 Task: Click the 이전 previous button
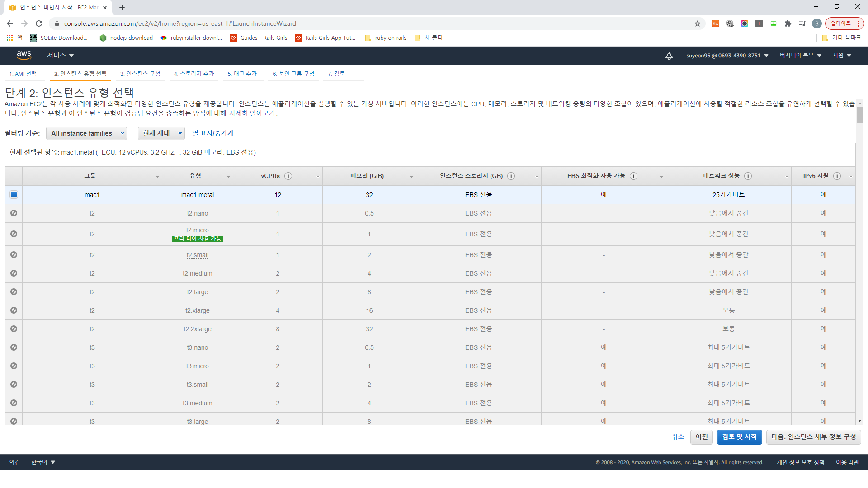(x=702, y=437)
